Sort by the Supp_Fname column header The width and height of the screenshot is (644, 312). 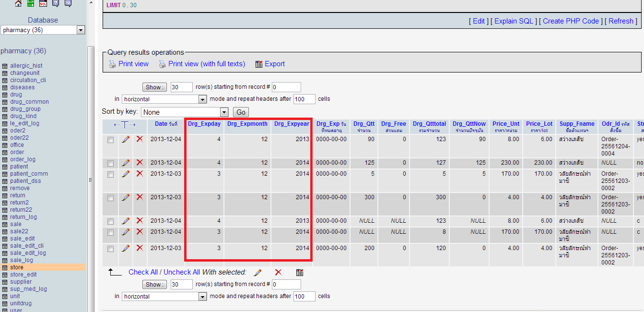point(577,124)
